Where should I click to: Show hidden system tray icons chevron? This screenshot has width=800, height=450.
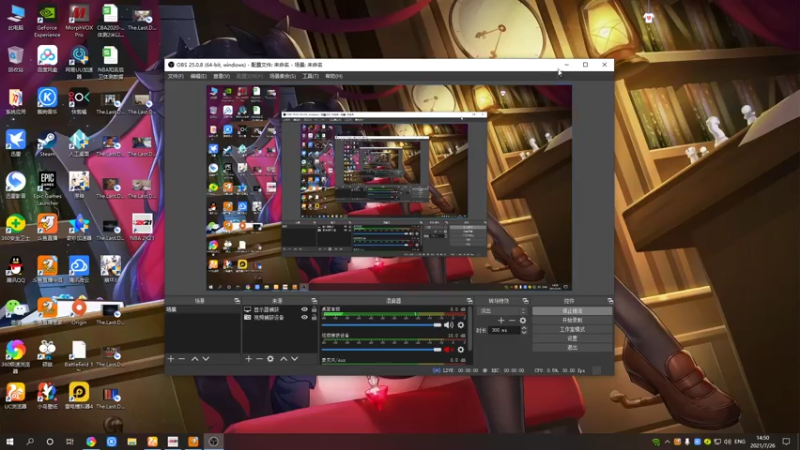pos(667,442)
